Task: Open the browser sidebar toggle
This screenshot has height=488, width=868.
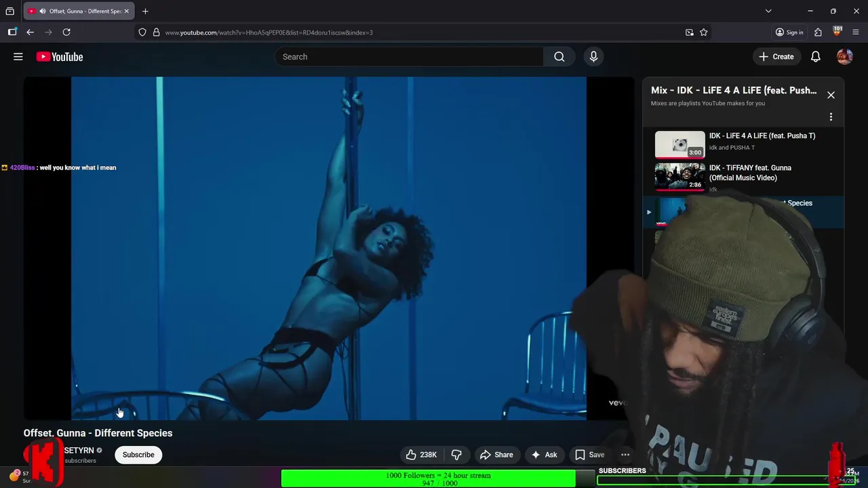Action: coord(12,32)
